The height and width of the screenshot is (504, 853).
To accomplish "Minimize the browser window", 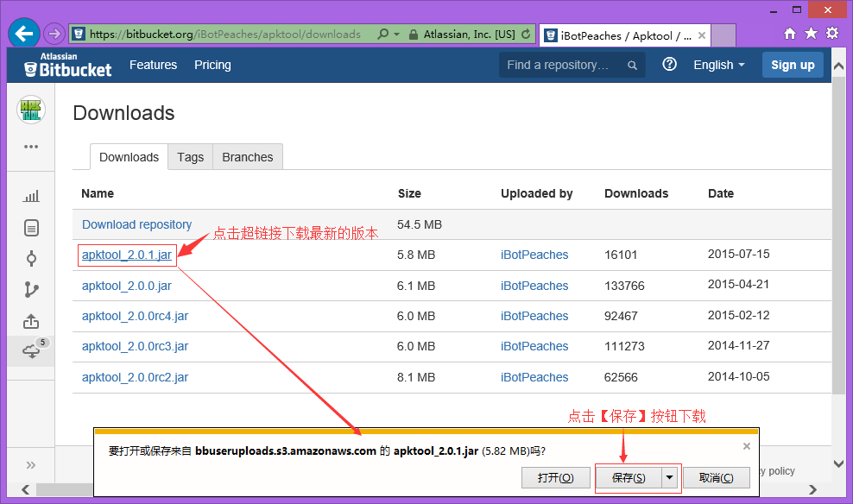I will point(774,9).
